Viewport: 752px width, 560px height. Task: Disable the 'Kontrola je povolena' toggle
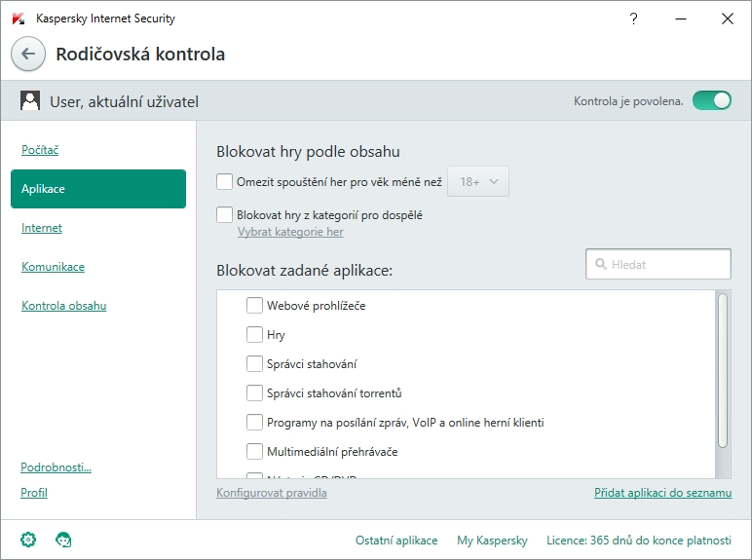coord(712,100)
